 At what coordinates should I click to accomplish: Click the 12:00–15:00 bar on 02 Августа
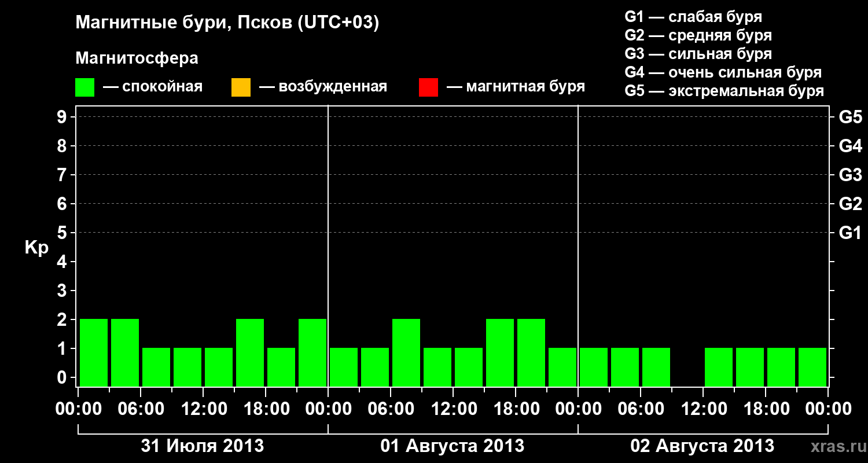coord(719,367)
